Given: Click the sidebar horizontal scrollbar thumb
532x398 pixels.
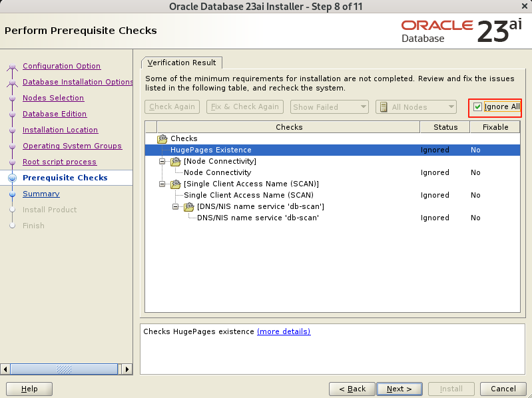Looking at the screenshot, I should tap(64, 369).
